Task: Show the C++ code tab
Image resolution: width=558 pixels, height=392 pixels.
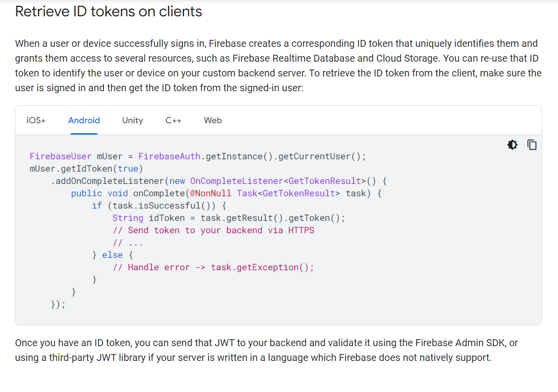Action: pos(174,120)
